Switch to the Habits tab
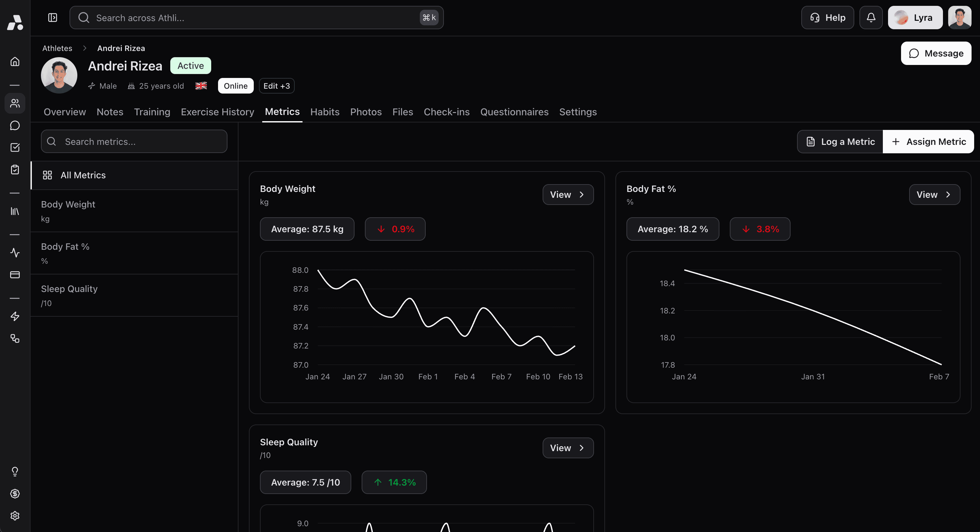The width and height of the screenshot is (980, 532). 325,112
